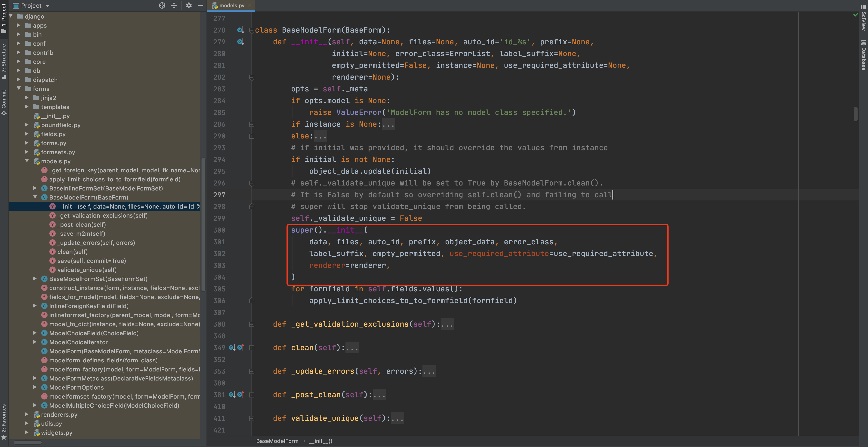Open the Structure tool window tab
868x447 pixels.
(4, 62)
